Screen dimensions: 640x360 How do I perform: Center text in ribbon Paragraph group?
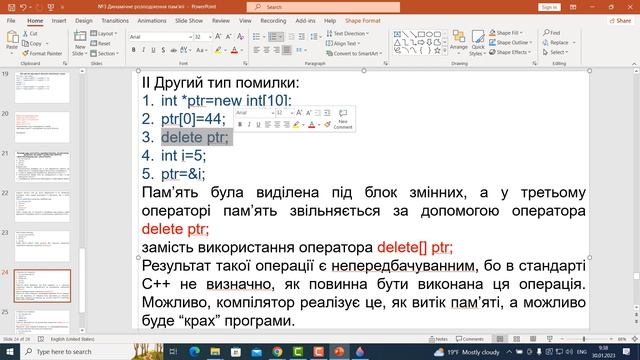click(267, 50)
